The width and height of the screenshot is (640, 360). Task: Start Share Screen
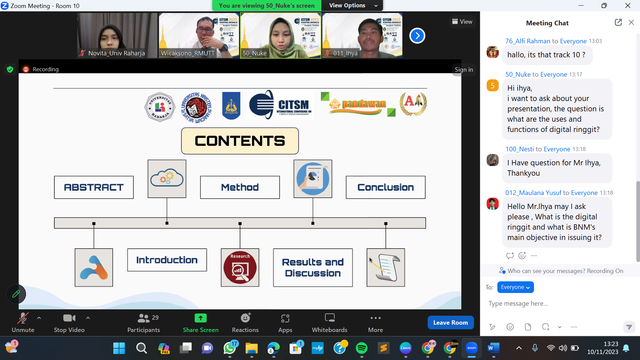[x=200, y=322]
